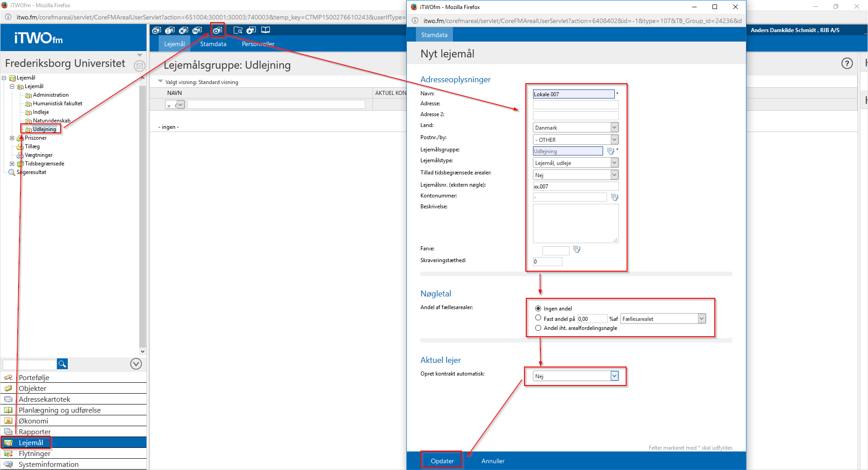
Task: Switch to Personroller tab
Action: (258, 44)
